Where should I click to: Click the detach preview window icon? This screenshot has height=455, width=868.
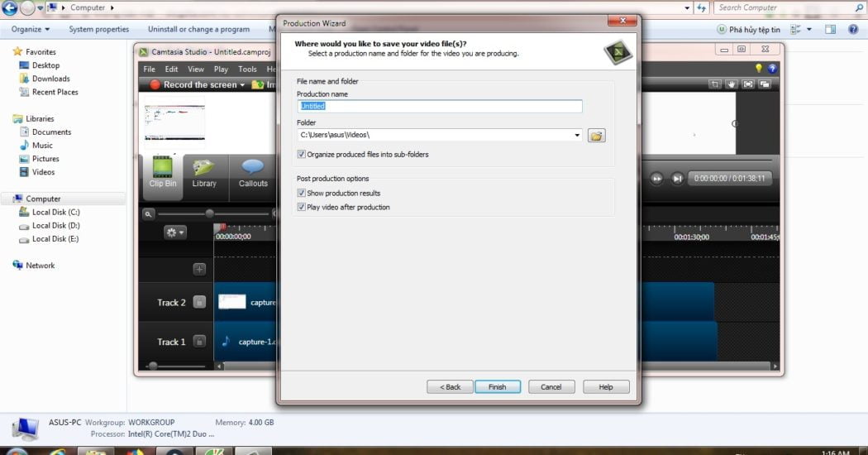tap(765, 84)
